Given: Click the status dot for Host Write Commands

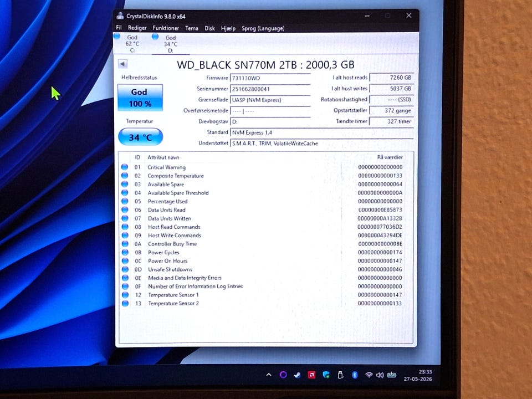Looking at the screenshot, I should pyautogui.click(x=125, y=235).
